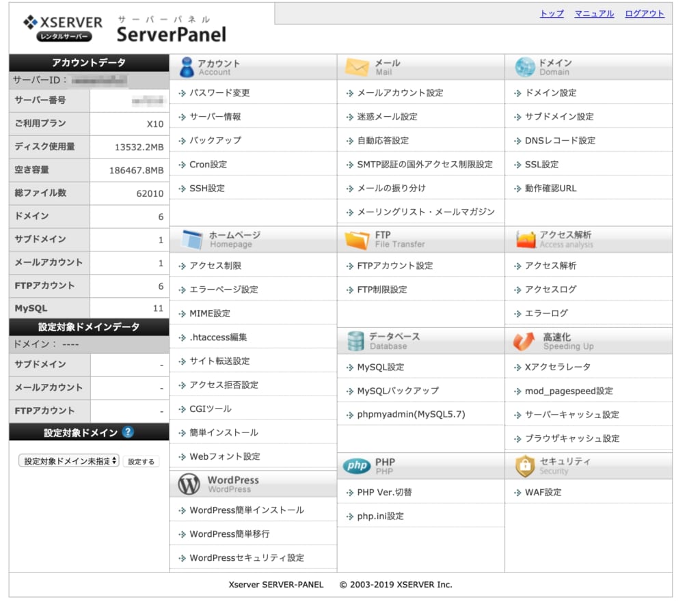Open the マニュアル link
The image size is (700, 608).
click(x=594, y=14)
